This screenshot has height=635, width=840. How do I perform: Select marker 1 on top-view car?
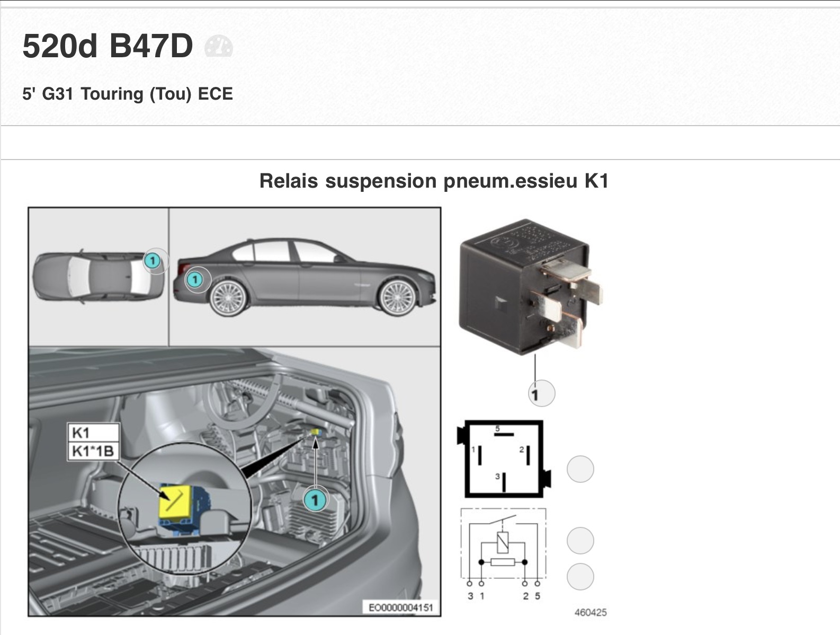tap(153, 261)
